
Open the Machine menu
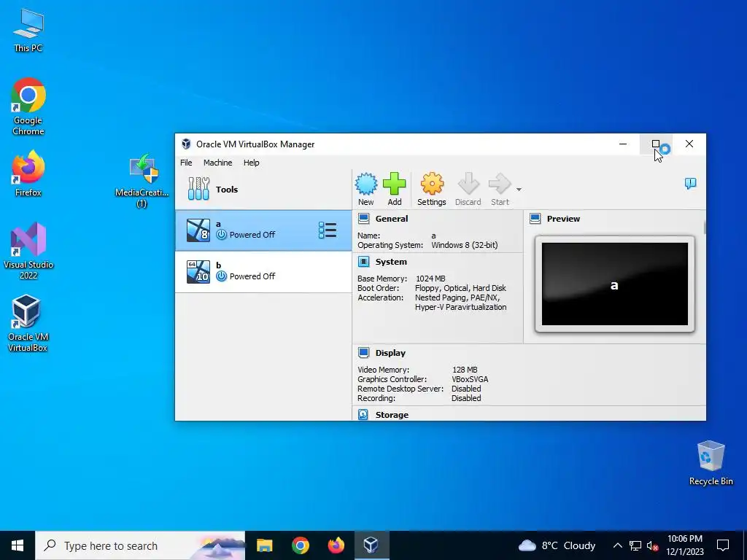pos(217,163)
